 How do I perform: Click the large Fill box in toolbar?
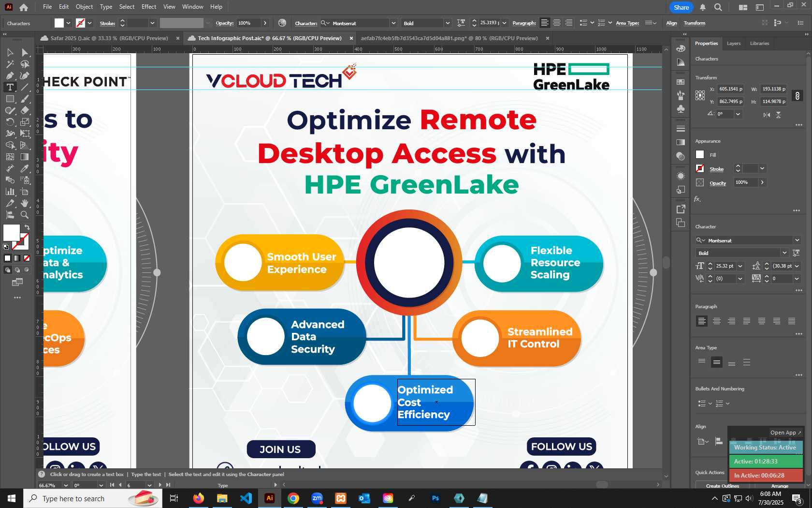click(12, 233)
